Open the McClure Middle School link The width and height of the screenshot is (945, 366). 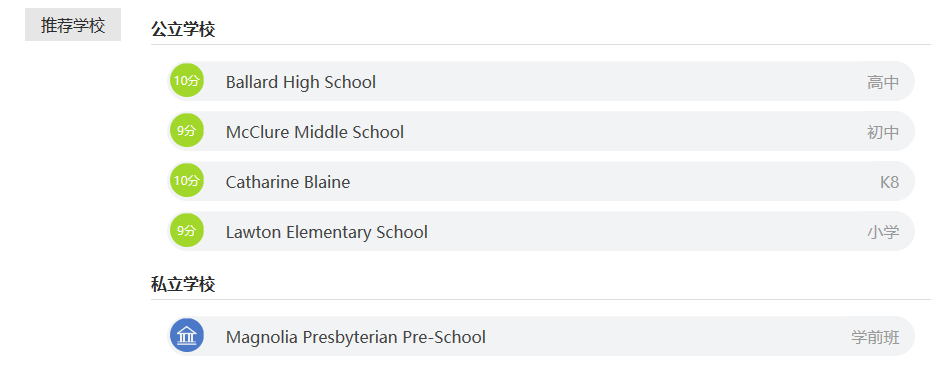tap(315, 132)
